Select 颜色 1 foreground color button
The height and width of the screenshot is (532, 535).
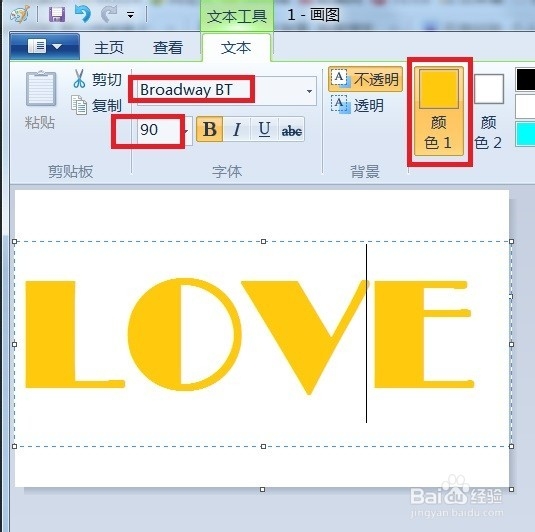[439, 111]
